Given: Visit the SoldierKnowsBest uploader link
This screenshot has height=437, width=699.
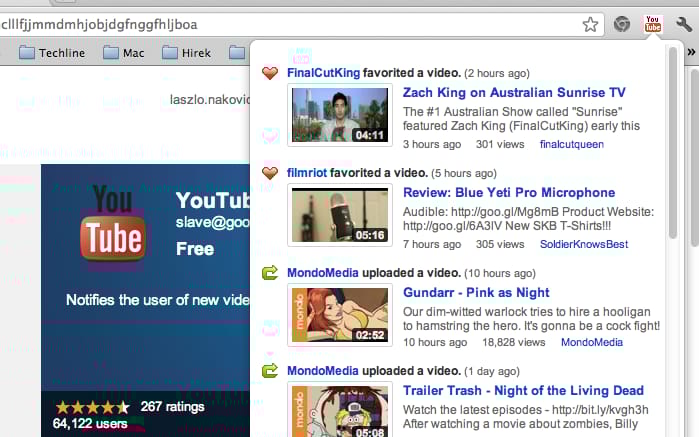Looking at the screenshot, I should (x=584, y=244).
